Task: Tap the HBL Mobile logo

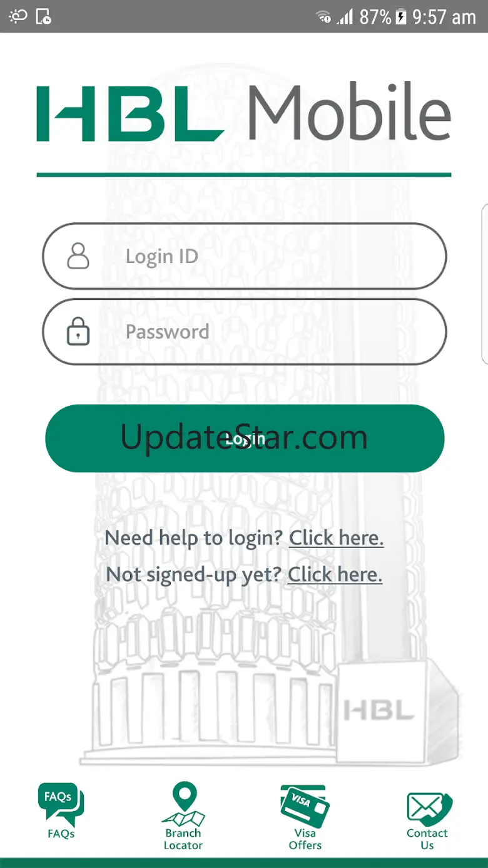Action: click(244, 113)
